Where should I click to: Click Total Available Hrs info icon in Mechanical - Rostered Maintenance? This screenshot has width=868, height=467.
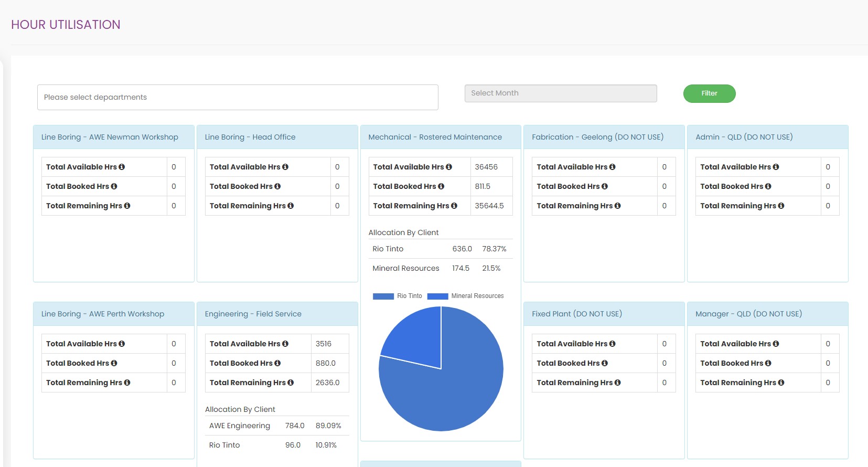point(449,167)
